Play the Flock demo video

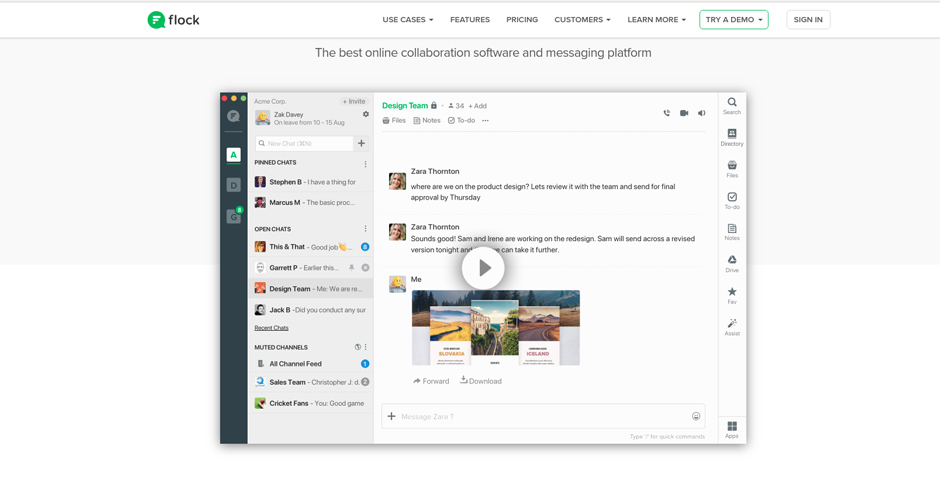click(x=483, y=268)
